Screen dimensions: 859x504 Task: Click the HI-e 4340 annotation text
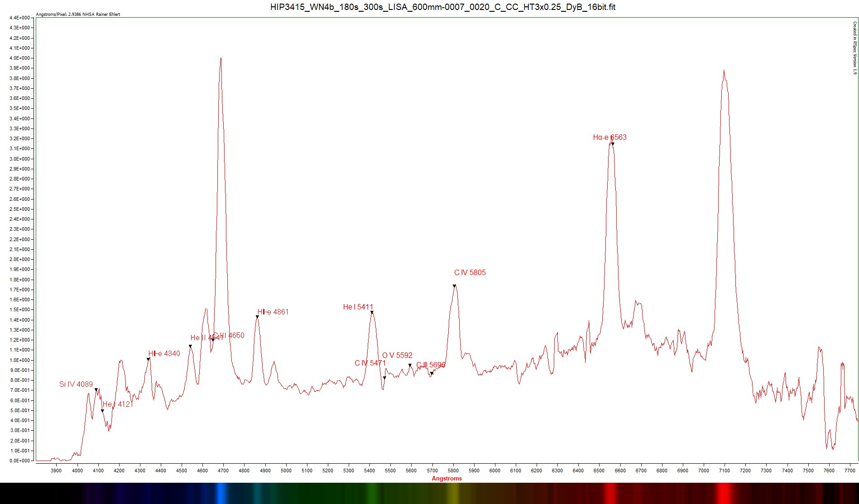coord(164,353)
